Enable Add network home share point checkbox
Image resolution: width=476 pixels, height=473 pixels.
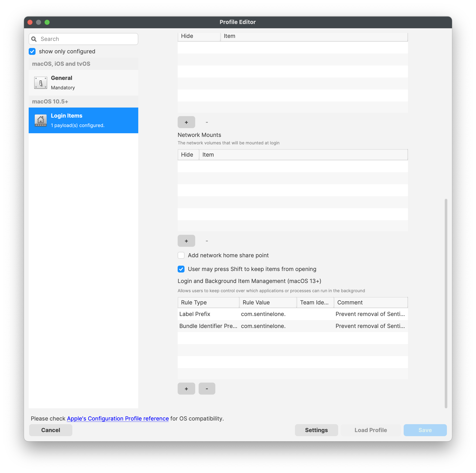(181, 255)
